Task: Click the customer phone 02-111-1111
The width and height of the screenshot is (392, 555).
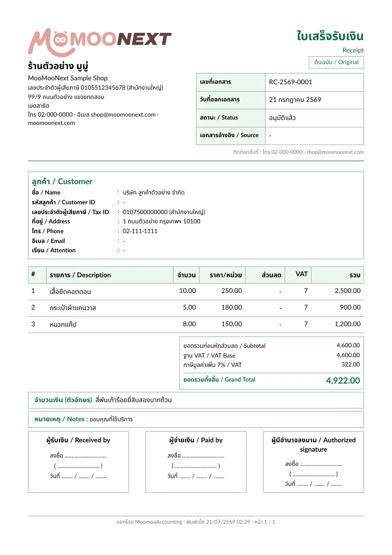Action: click(x=140, y=231)
